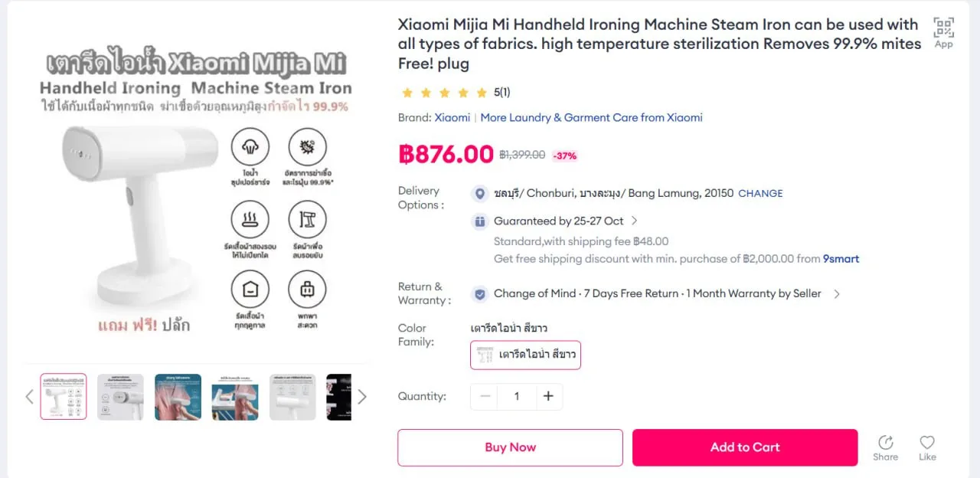Image resolution: width=980 pixels, height=478 pixels.
Task: Increase quantity with the plus button
Action: pyautogui.click(x=548, y=396)
